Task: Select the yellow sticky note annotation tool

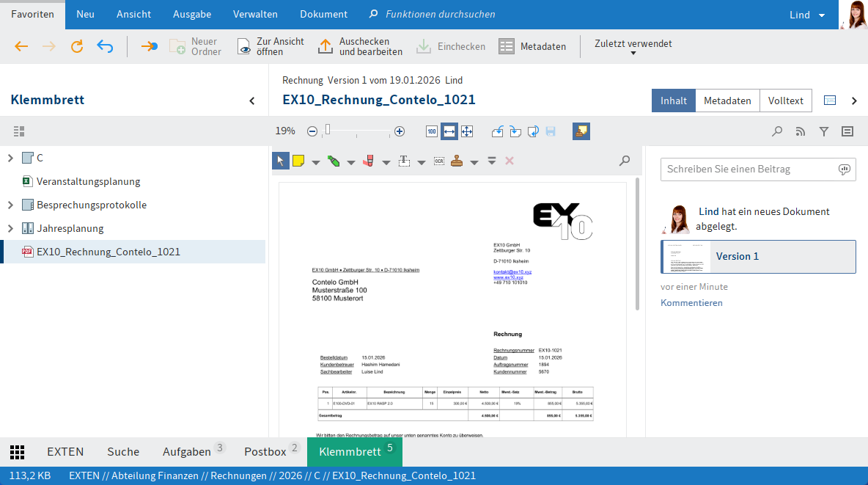Action: click(298, 161)
